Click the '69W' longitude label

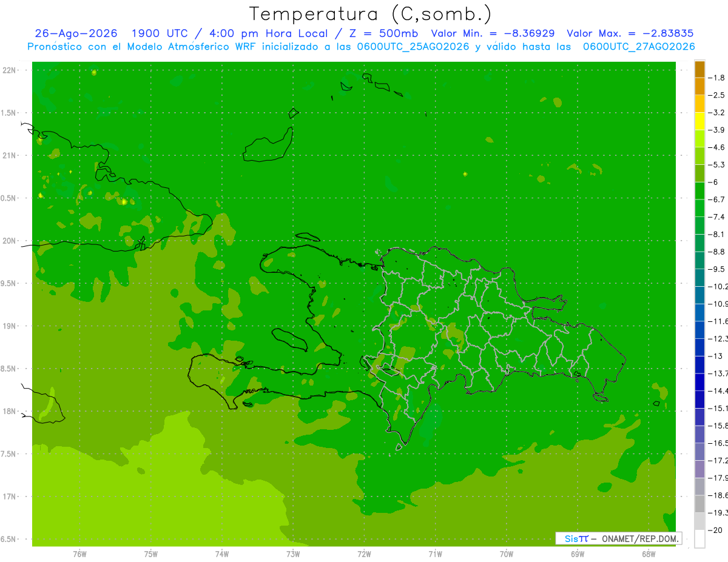(x=577, y=554)
